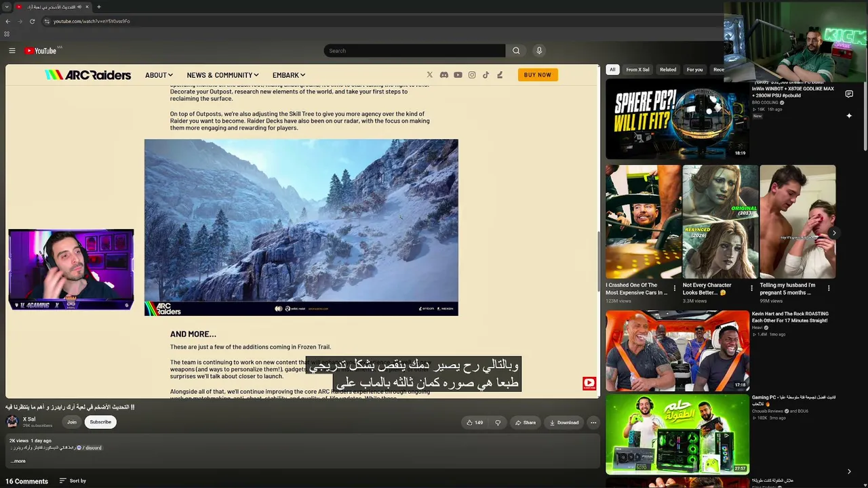The height and width of the screenshot is (488, 868).
Task: Close the YouTube browser tab
Action: pyautogui.click(x=87, y=7)
